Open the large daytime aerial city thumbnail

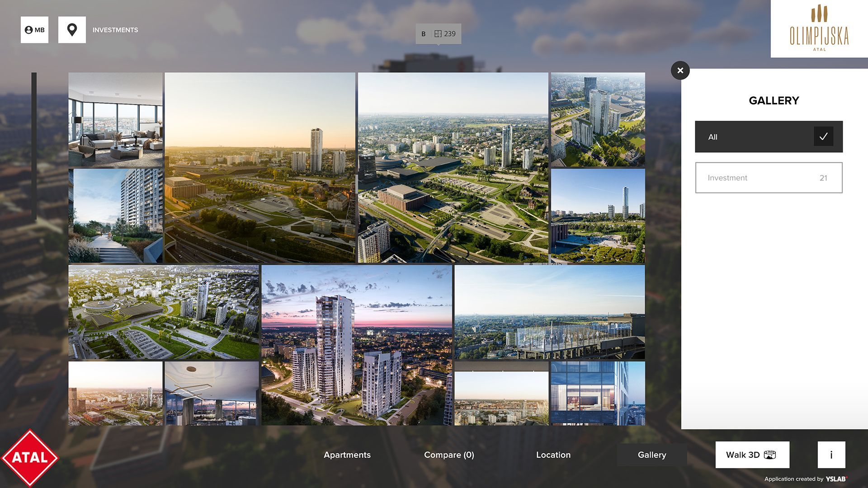(x=453, y=168)
